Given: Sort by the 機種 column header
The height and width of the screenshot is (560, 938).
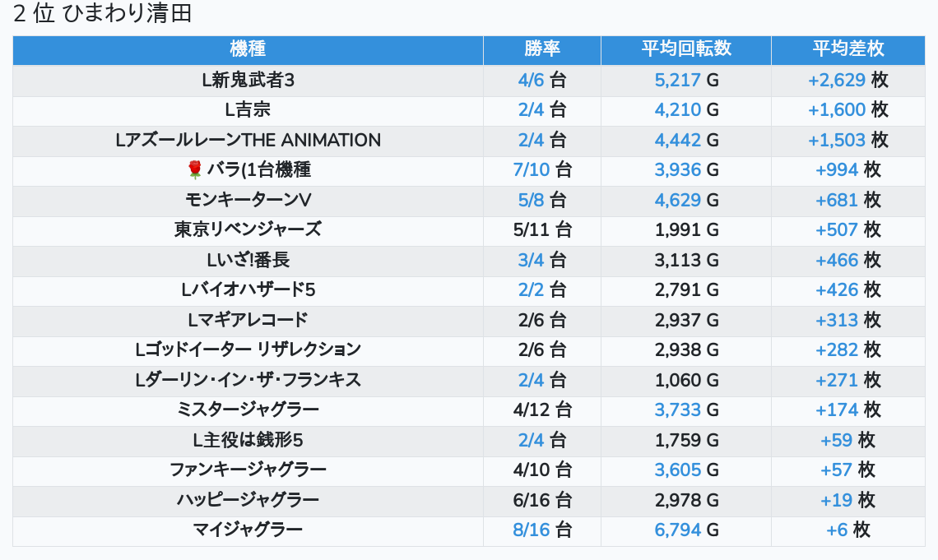Looking at the screenshot, I should coord(248,49).
